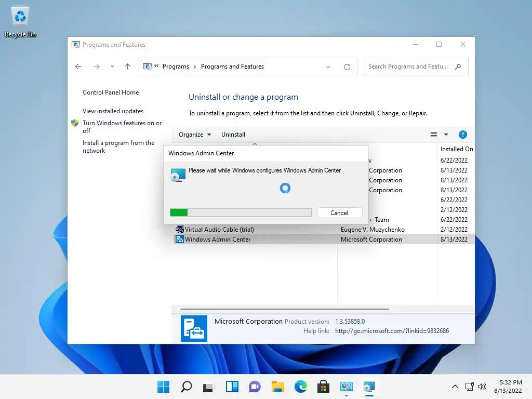Click the green installation progress bar

[x=241, y=212]
